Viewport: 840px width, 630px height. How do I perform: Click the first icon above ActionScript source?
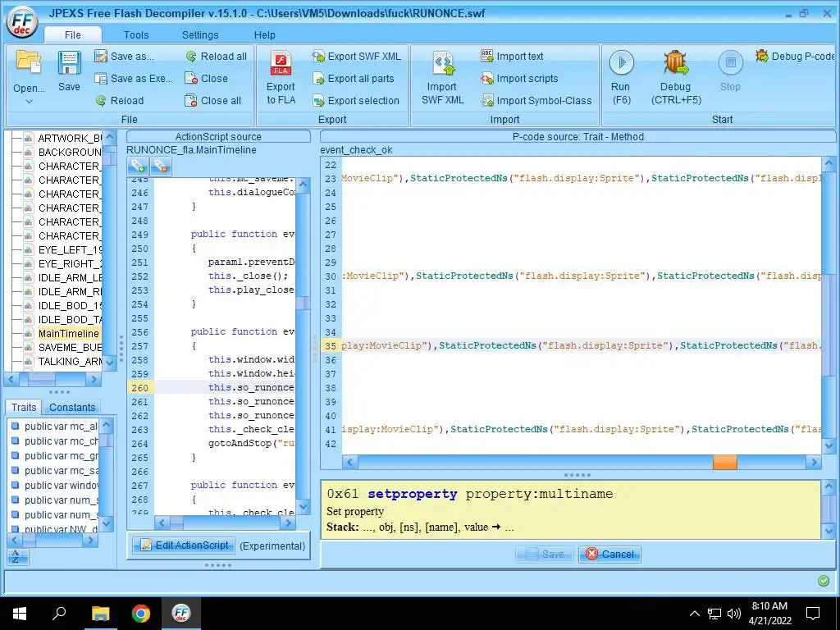click(x=138, y=167)
